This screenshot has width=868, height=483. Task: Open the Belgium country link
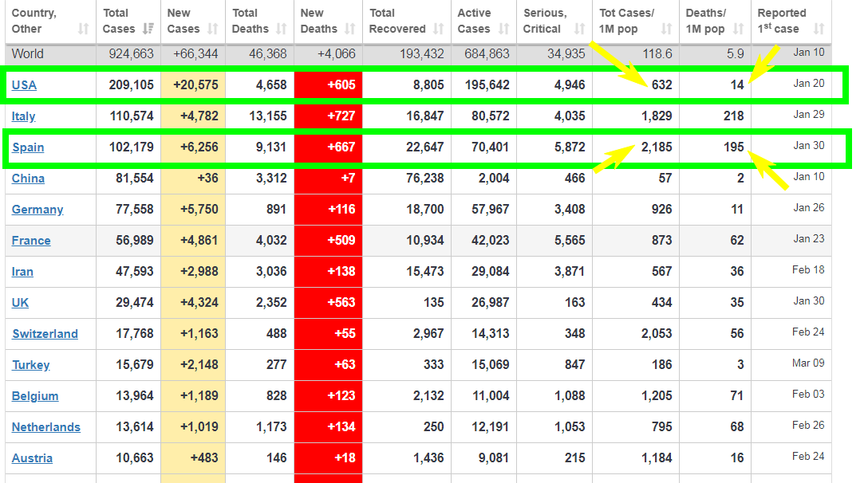pos(35,396)
